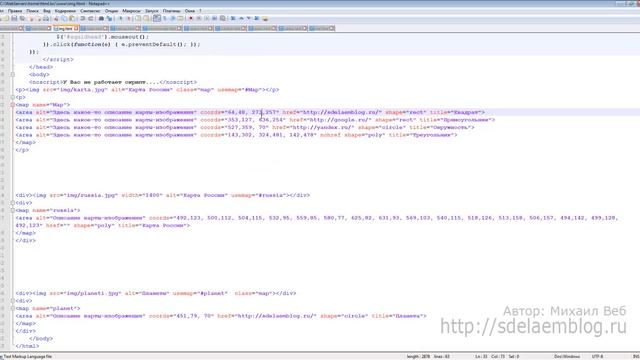Image resolution: width=640 pixels, height=360 pixels.
Task: Open the Вид menu
Action: point(47,11)
